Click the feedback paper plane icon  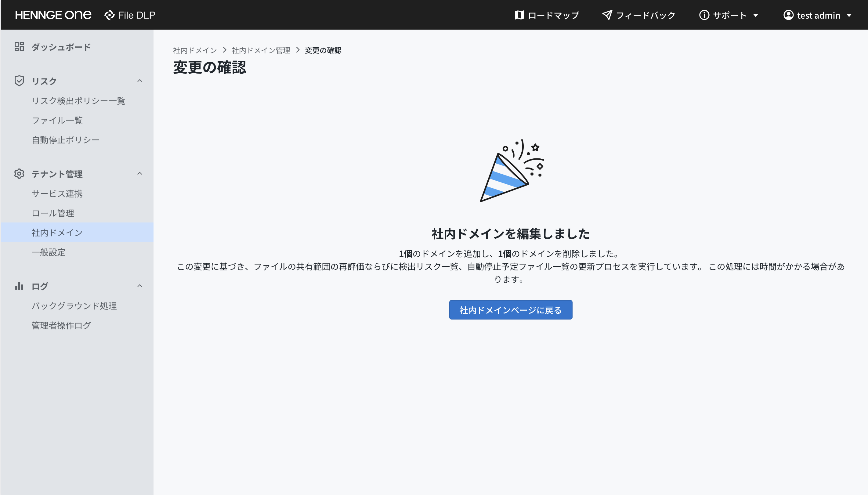click(x=607, y=15)
